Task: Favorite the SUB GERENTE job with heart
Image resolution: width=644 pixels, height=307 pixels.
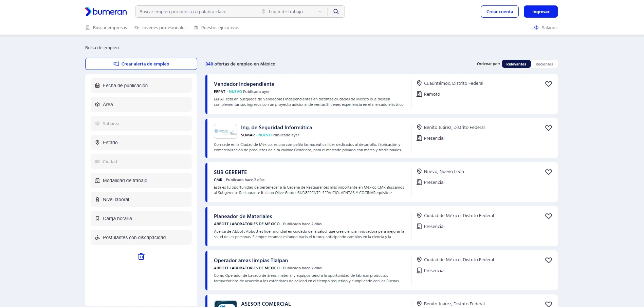Action: [x=549, y=172]
